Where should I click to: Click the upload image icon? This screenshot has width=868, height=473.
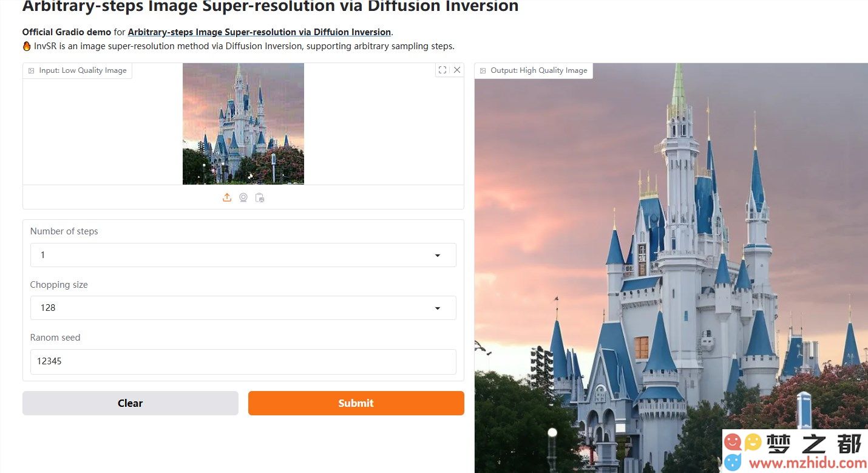[x=227, y=197]
